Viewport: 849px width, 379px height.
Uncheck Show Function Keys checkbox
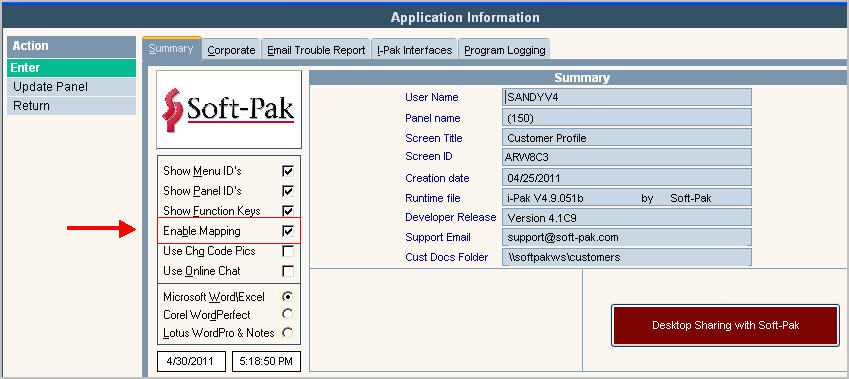coord(288,211)
